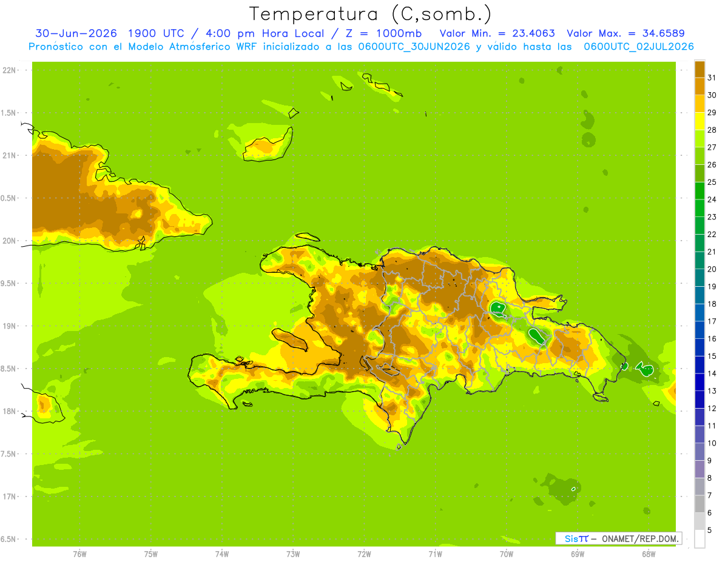Click latitude label "21N" on left axis
The width and height of the screenshot is (728, 562).
[9, 156]
